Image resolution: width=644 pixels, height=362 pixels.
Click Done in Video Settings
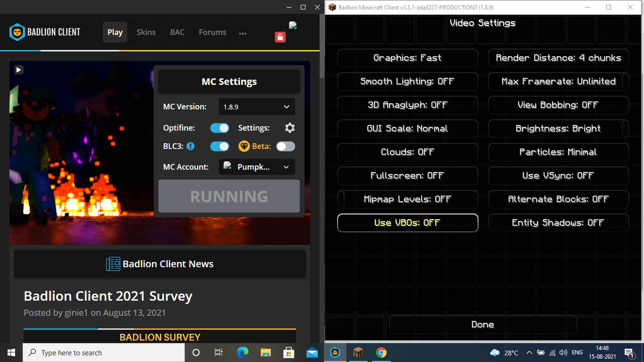click(483, 325)
